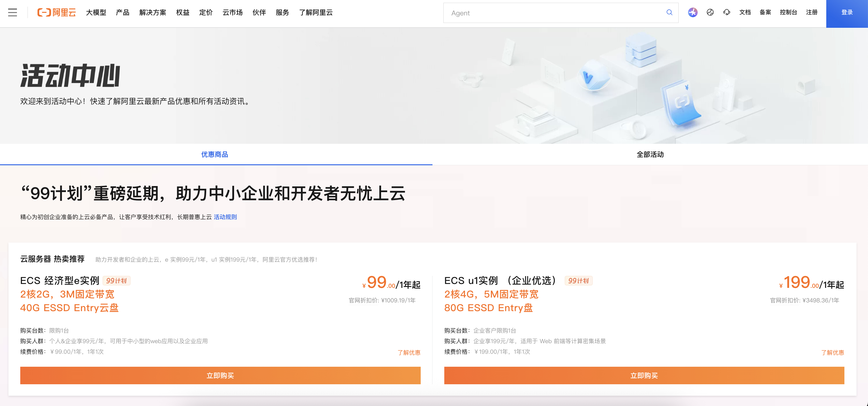Viewport: 868px width, 406px height.
Task: Click the 阿里云 logo
Action: 56,12
